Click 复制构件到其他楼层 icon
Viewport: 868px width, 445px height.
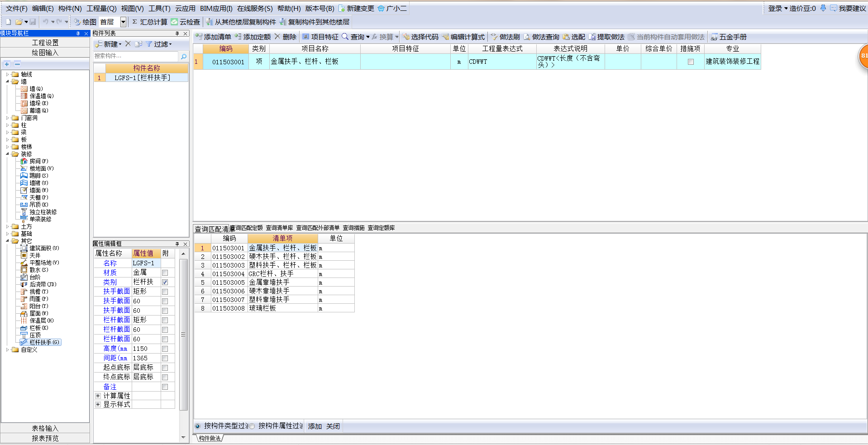[x=283, y=22]
